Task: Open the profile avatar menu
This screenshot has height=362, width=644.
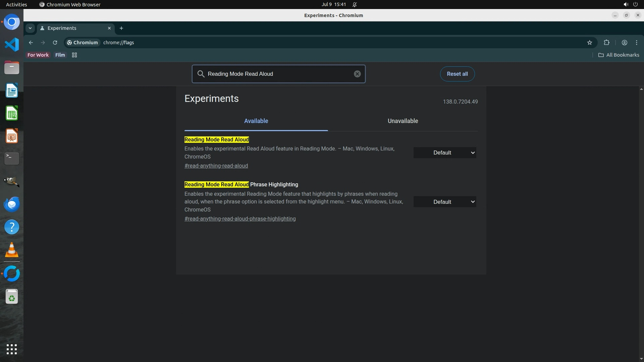Action: click(x=624, y=43)
